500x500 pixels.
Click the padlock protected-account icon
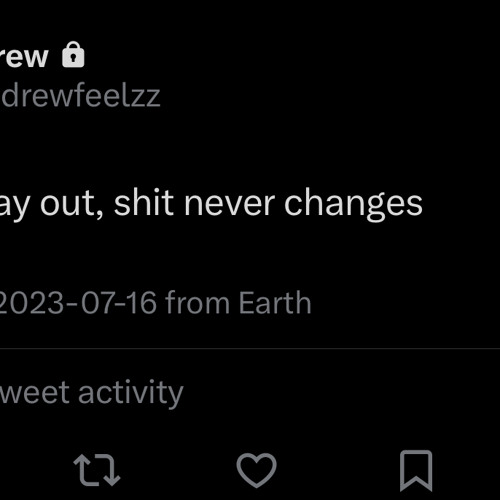73,55
